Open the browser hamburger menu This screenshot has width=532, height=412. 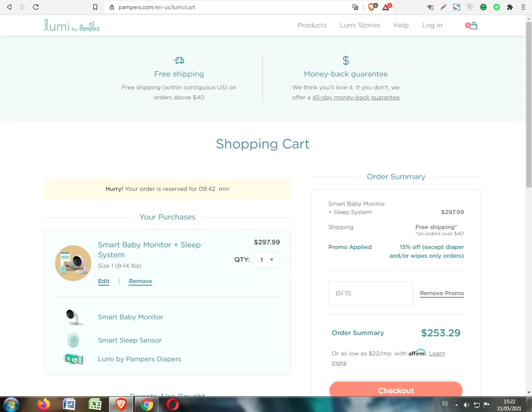pos(523,7)
